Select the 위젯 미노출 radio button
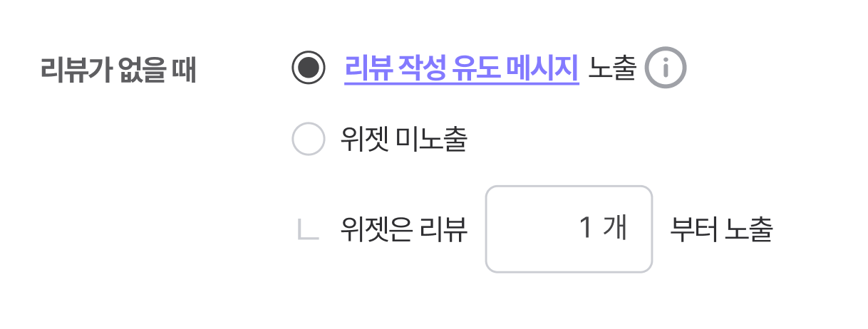The height and width of the screenshot is (329, 868). (309, 139)
